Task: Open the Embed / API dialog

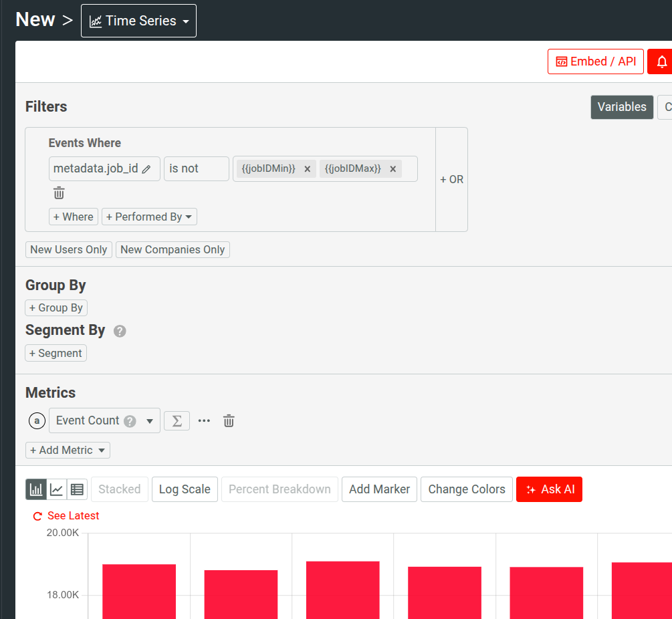Action: [595, 61]
